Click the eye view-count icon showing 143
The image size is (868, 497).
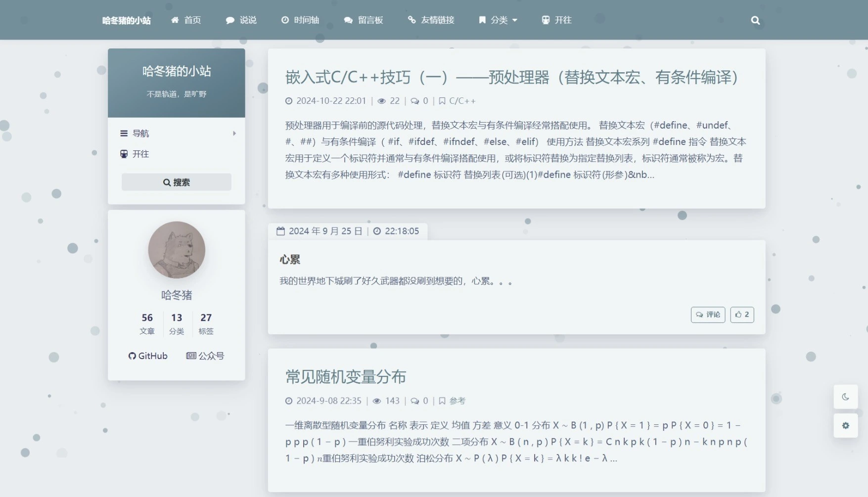coord(377,401)
